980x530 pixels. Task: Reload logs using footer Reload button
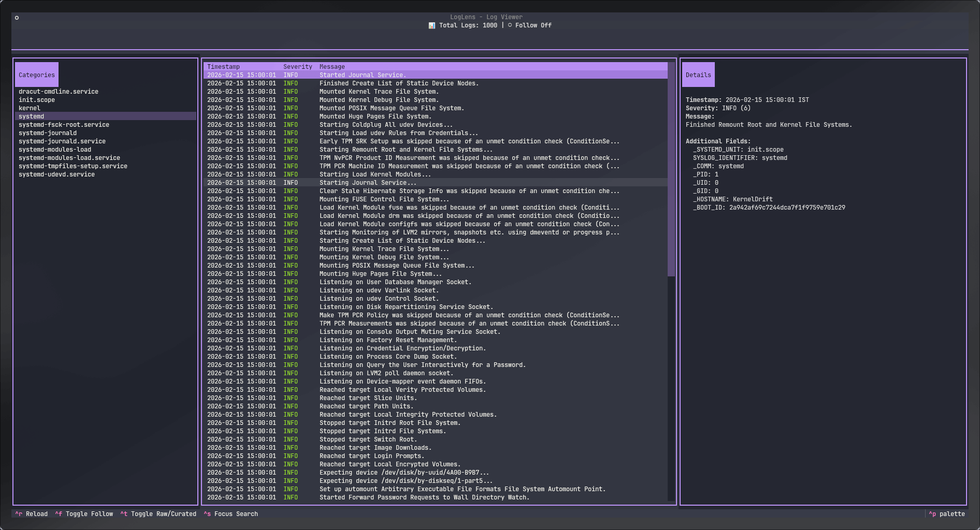point(32,514)
